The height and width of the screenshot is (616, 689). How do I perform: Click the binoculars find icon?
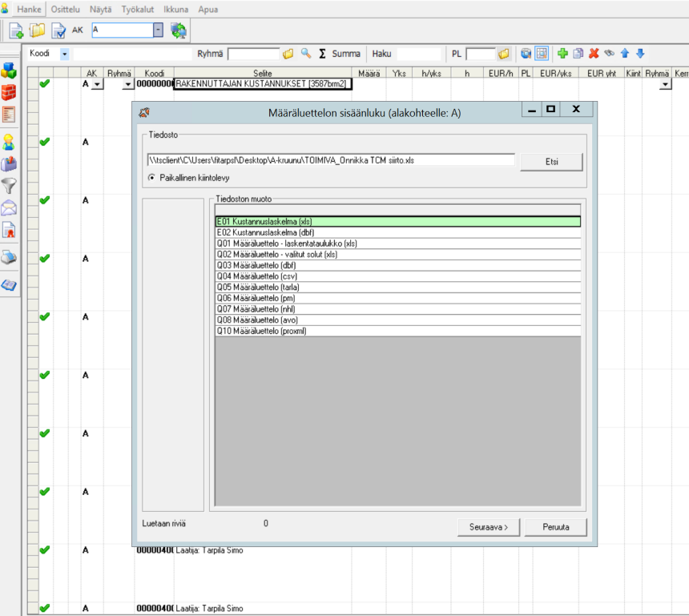click(609, 54)
